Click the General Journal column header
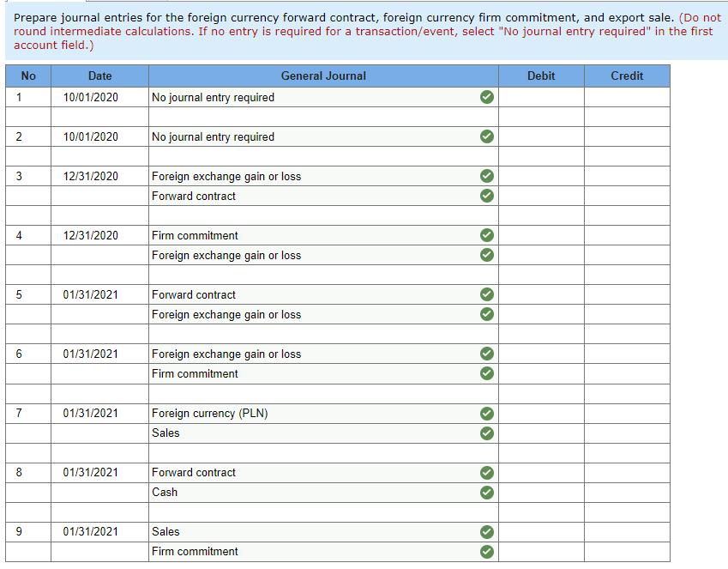The height and width of the screenshot is (569, 728). pos(323,76)
